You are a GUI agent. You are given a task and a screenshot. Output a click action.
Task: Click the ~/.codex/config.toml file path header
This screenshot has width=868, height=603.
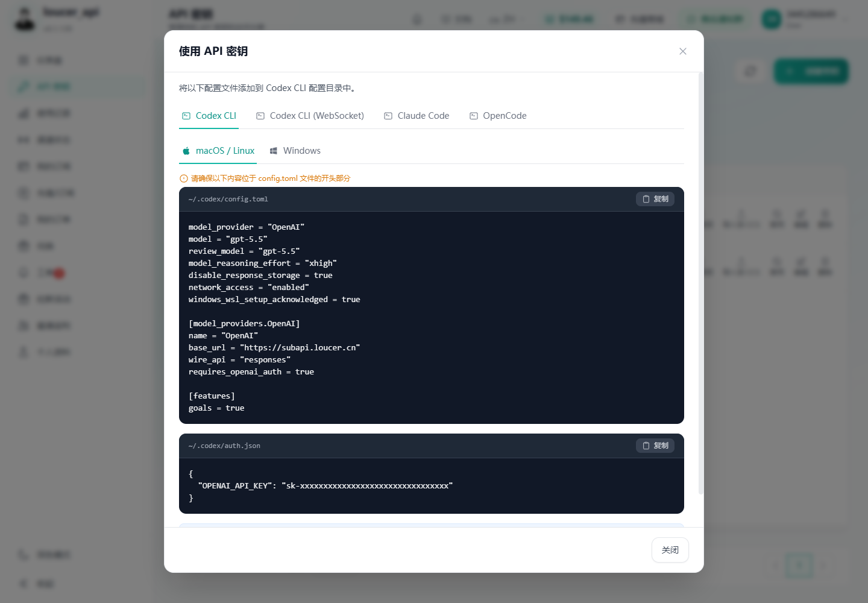(228, 199)
